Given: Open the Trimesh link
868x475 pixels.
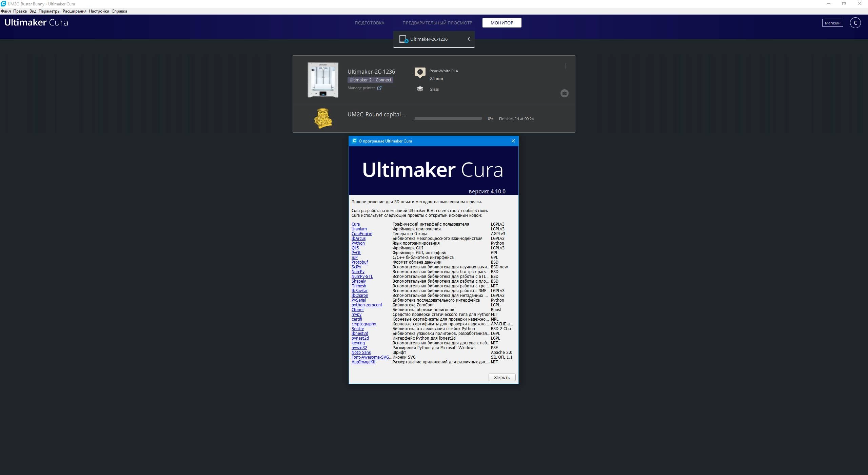Looking at the screenshot, I should coord(359,286).
